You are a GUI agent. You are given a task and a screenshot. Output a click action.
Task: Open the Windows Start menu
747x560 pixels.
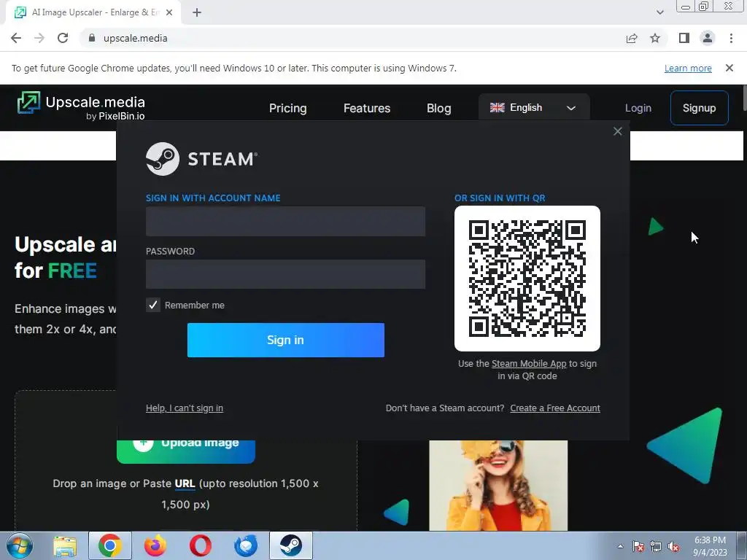click(x=19, y=545)
